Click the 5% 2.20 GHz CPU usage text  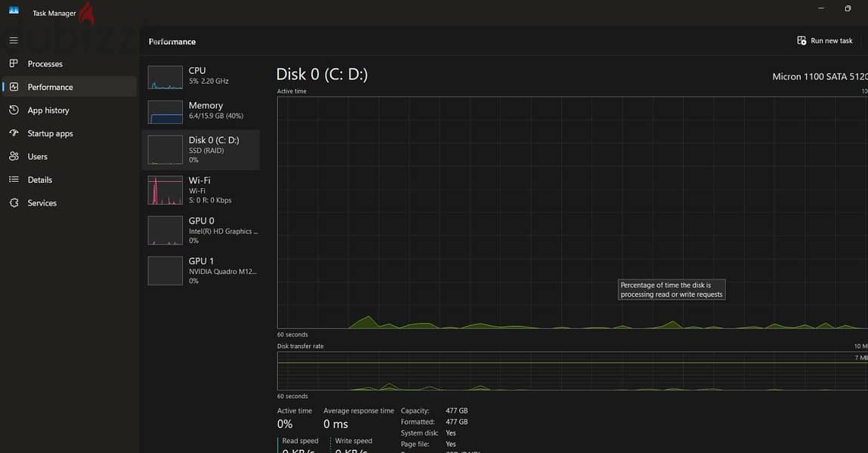[209, 81]
